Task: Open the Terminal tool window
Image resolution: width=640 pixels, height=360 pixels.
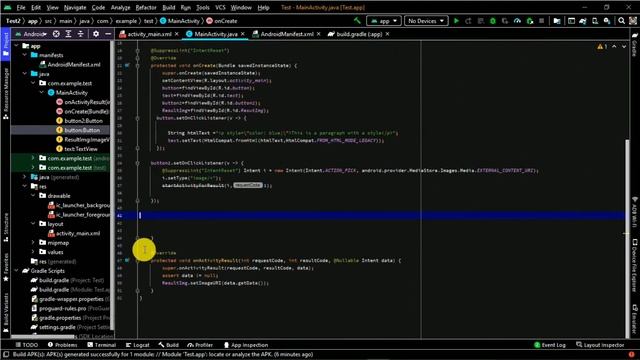Action: (x=102, y=345)
